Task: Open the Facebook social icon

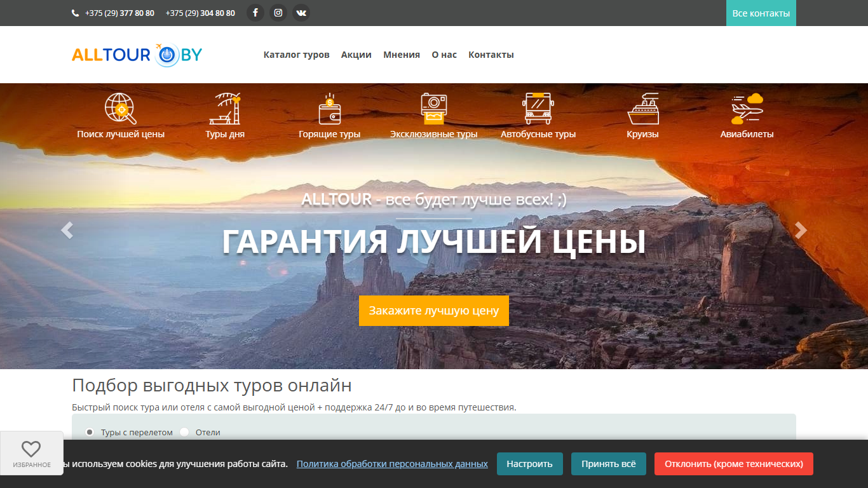Action: [255, 13]
